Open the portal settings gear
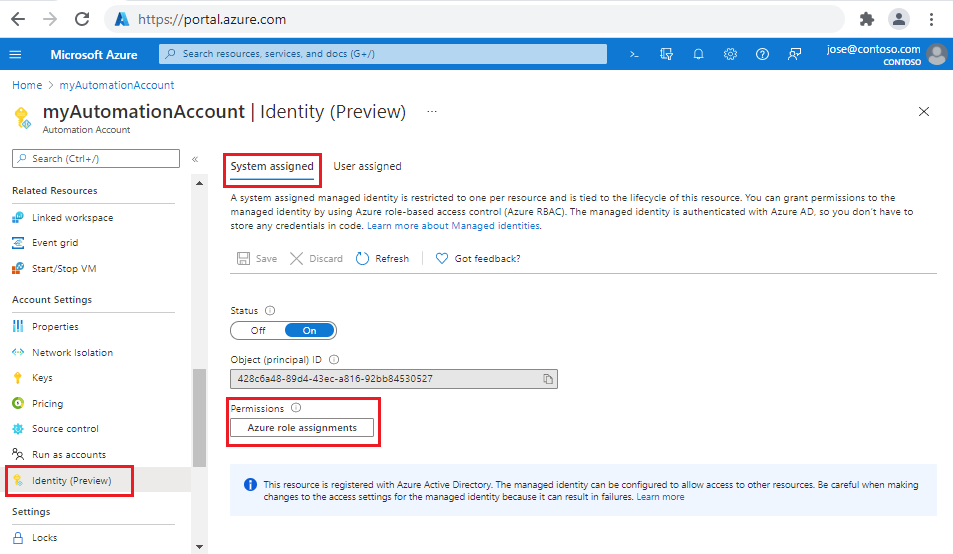Viewport: 953px width, 554px height. coord(730,54)
